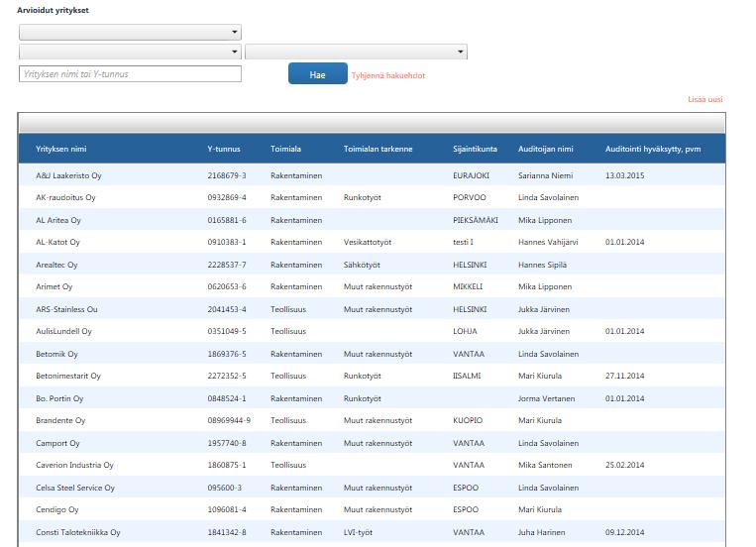This screenshot has height=547, width=756.
Task: Open the dropdown left of the Hae row's right edge
Action: [357, 52]
